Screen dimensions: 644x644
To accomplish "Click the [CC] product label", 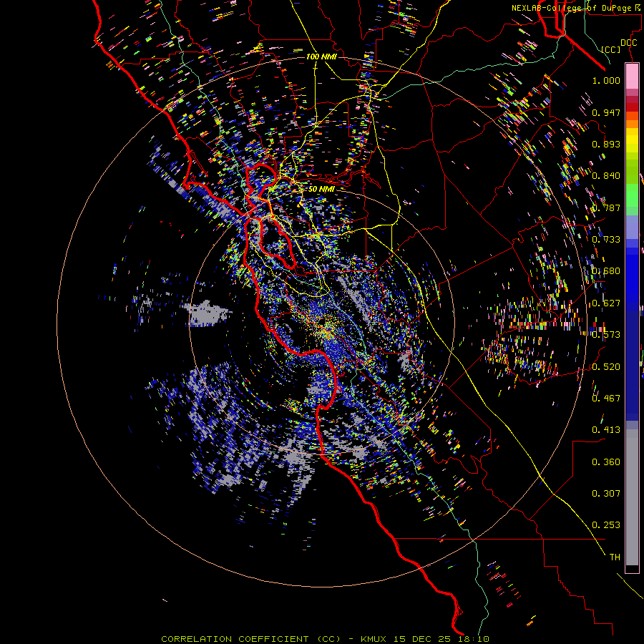I will [611, 49].
